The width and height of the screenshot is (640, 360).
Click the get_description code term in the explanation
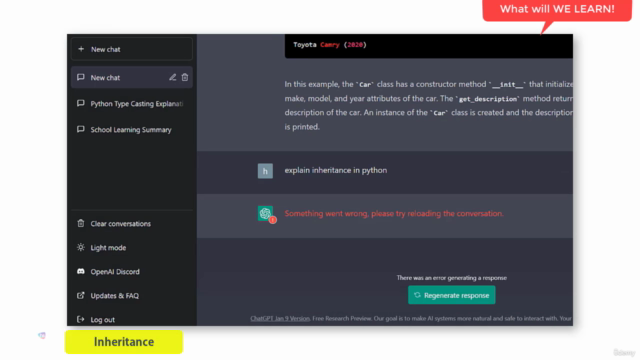click(x=488, y=99)
